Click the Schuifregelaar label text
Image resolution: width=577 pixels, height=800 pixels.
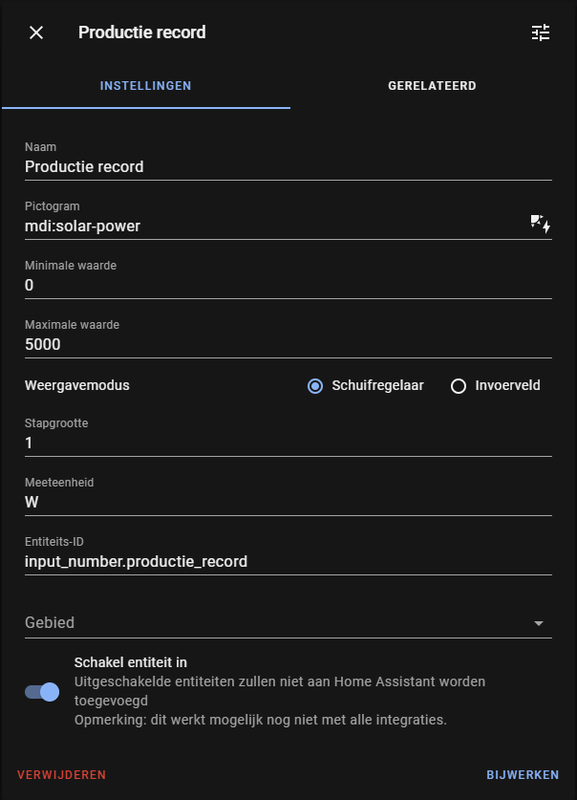point(378,385)
